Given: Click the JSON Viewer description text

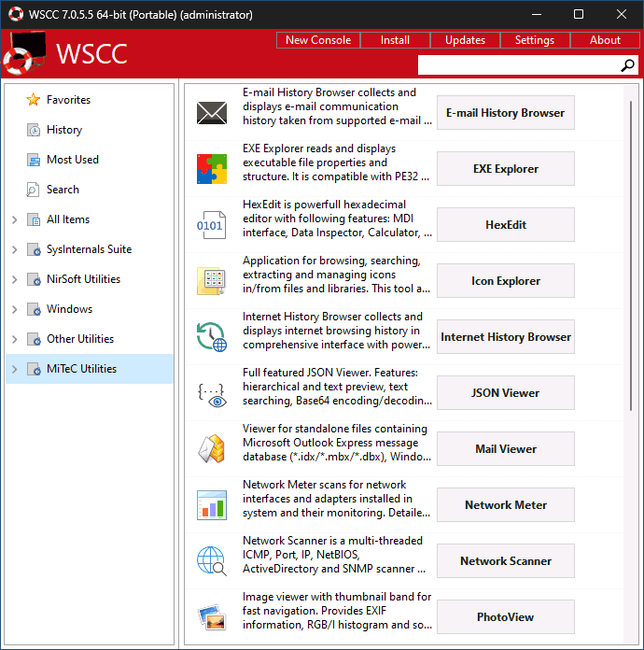Looking at the screenshot, I should point(337,387).
